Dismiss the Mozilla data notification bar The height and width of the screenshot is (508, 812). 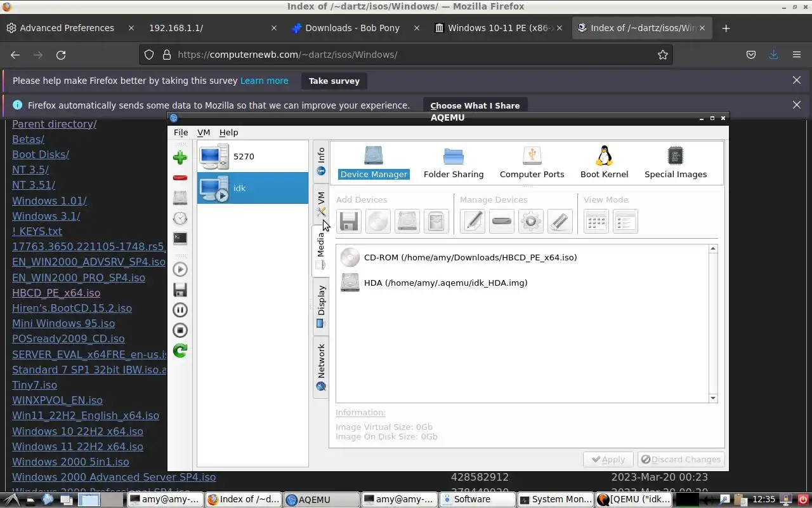click(x=797, y=105)
